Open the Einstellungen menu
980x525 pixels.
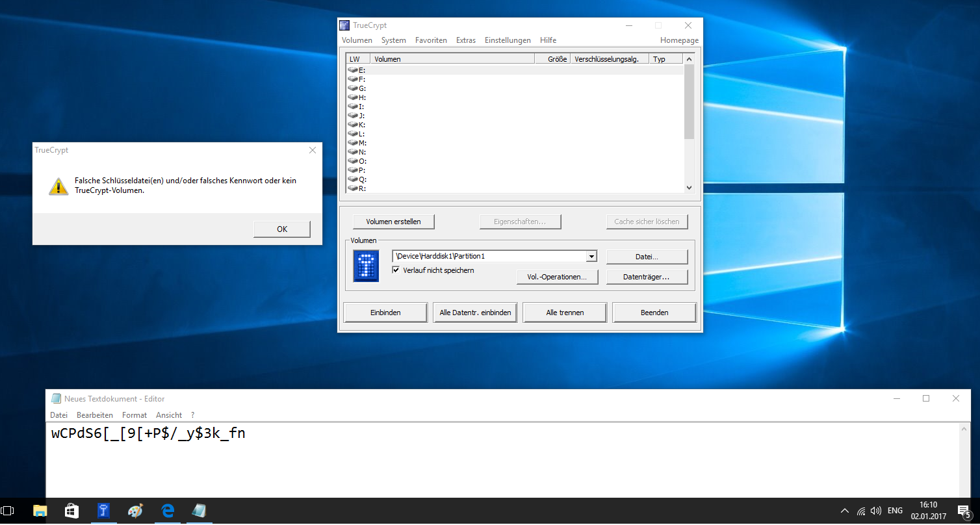coord(508,40)
